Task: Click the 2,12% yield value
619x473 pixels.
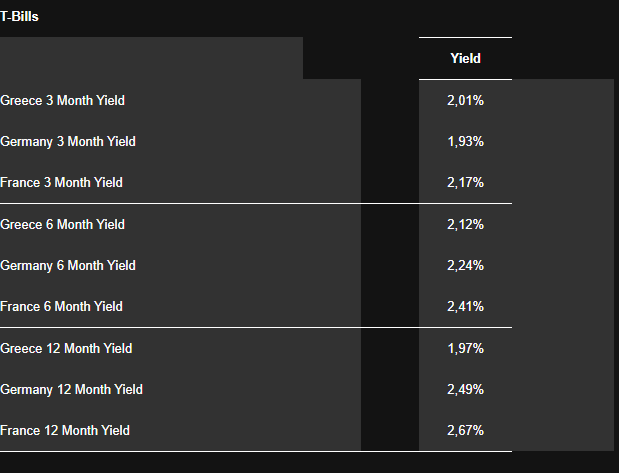Action: coord(465,224)
